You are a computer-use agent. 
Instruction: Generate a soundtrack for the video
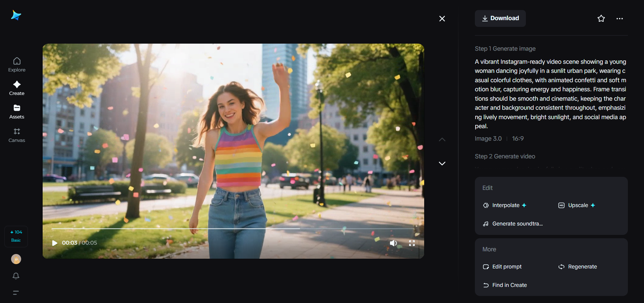(513, 224)
